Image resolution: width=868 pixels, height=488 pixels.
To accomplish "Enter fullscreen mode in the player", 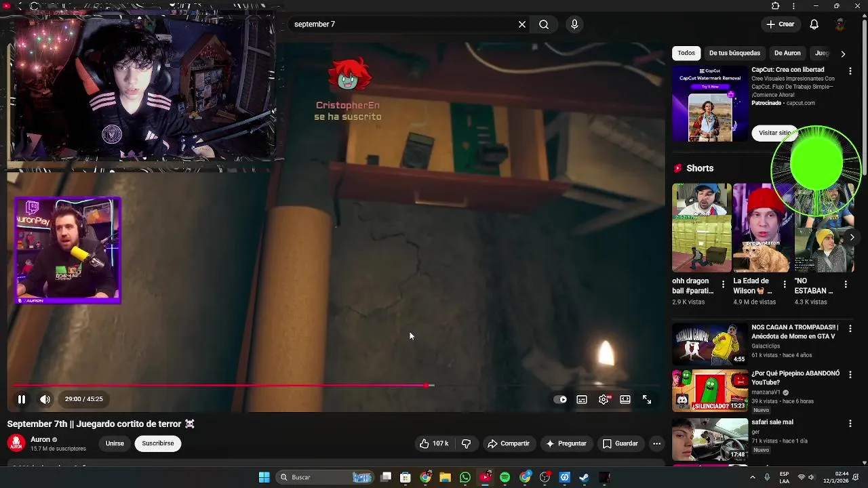I will click(x=647, y=400).
